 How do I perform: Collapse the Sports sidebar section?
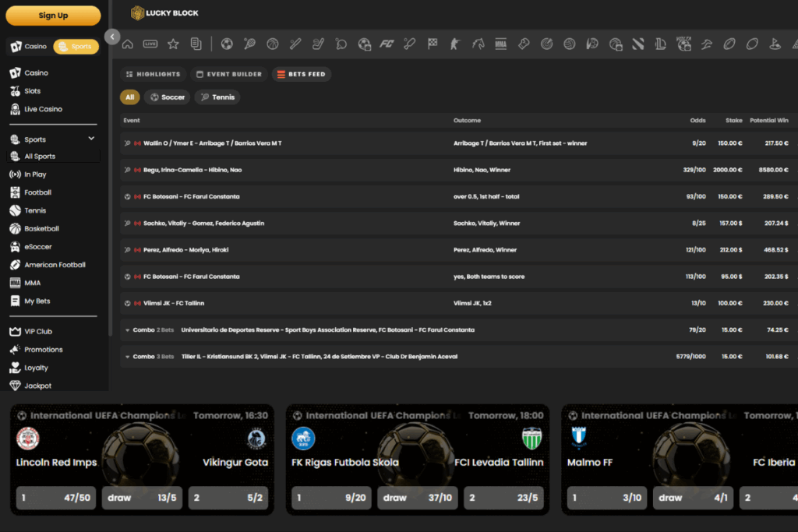pos(91,139)
